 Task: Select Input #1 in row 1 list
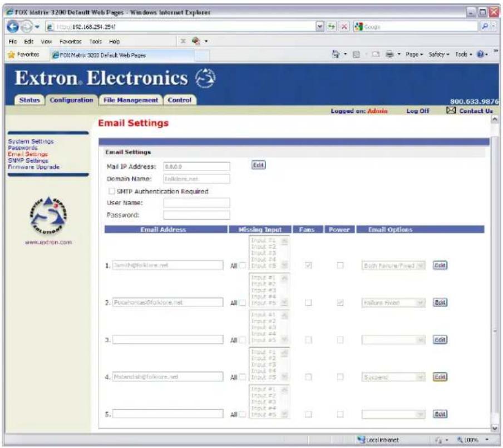(263, 240)
